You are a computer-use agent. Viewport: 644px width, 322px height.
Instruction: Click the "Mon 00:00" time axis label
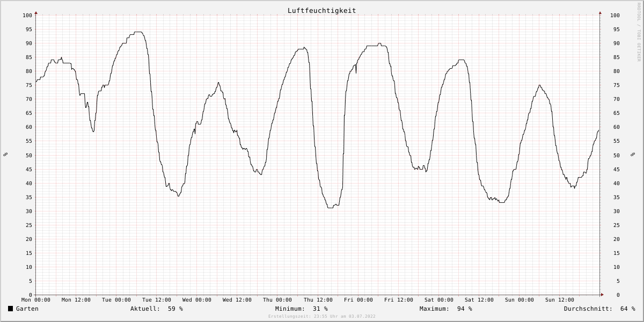pyautogui.click(x=36, y=300)
